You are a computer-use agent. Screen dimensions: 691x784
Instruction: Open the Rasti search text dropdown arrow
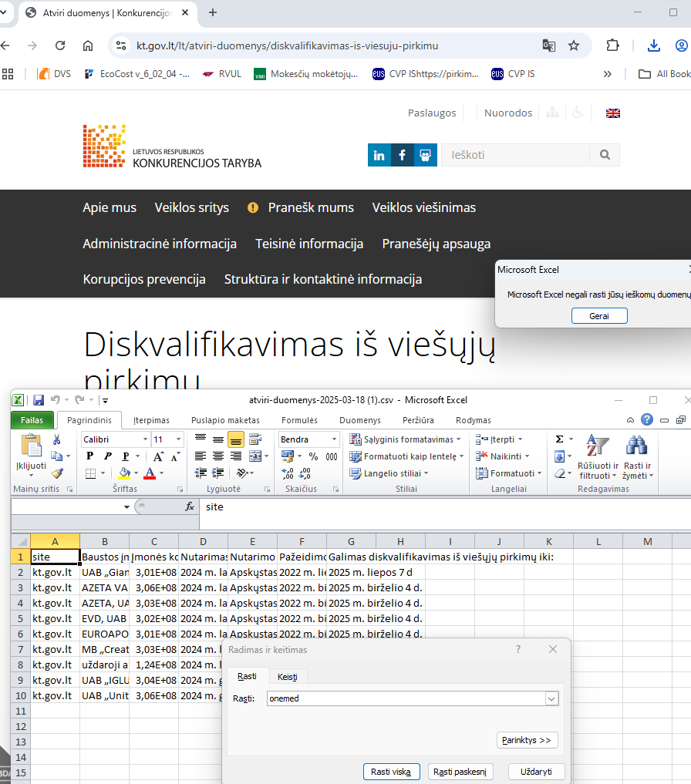(551, 698)
